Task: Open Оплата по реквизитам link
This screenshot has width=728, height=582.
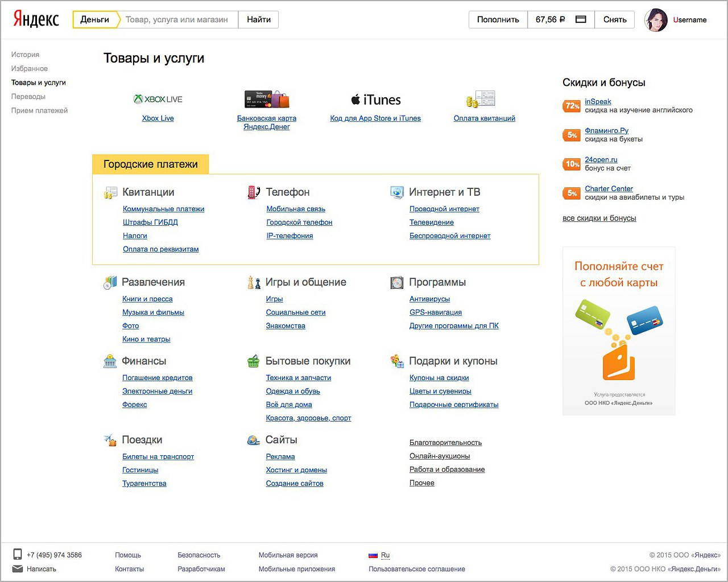Action: point(161,249)
